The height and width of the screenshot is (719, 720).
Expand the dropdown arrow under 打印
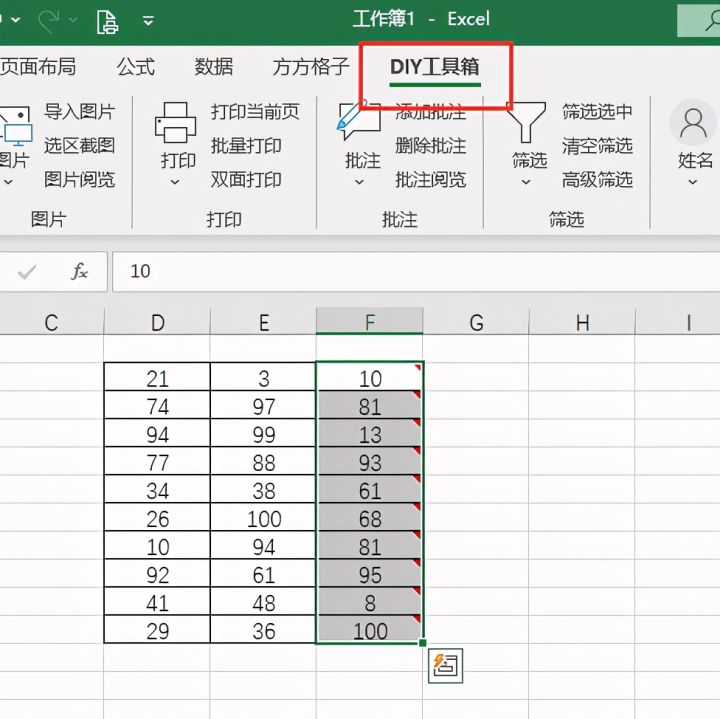[175, 182]
